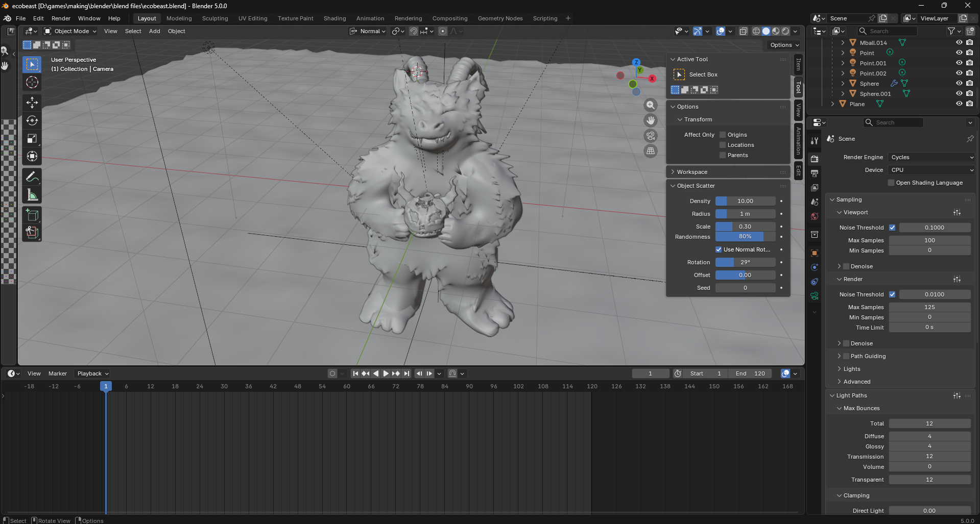Hide the Plane object in the outliner

coord(959,104)
